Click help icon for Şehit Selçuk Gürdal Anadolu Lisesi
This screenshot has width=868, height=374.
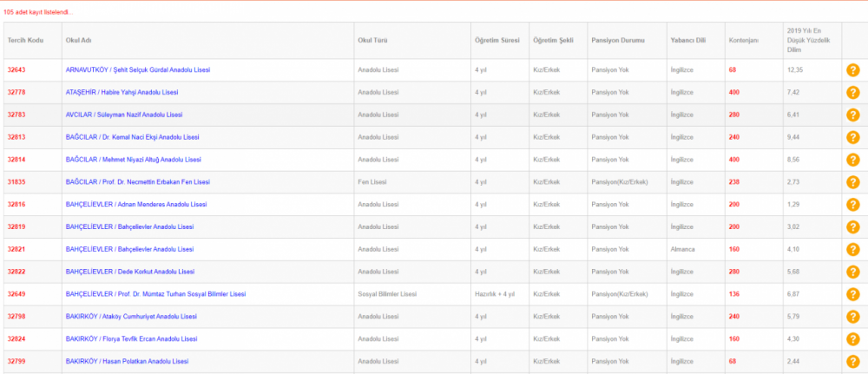[x=852, y=69]
